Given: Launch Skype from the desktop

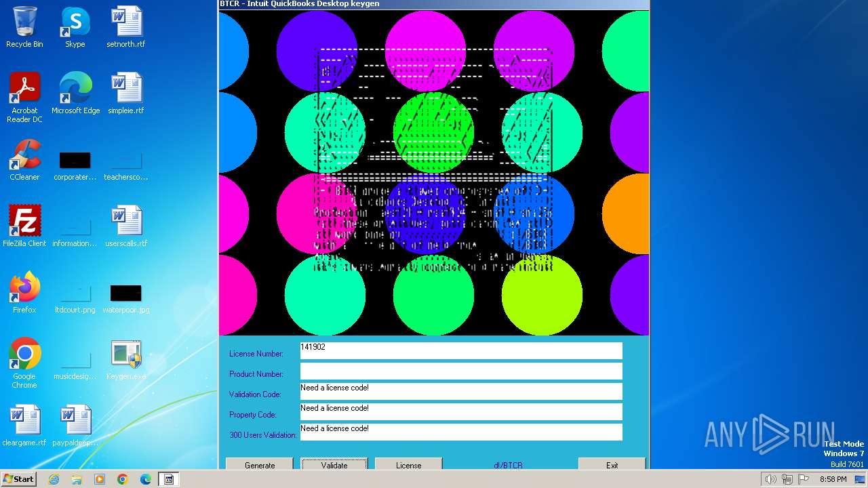Looking at the screenshot, I should click(x=75, y=27).
